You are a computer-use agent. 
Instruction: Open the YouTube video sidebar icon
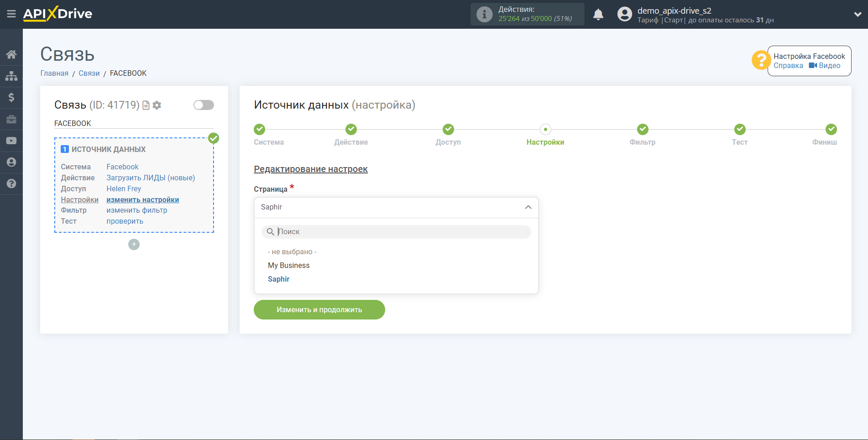tap(11, 141)
